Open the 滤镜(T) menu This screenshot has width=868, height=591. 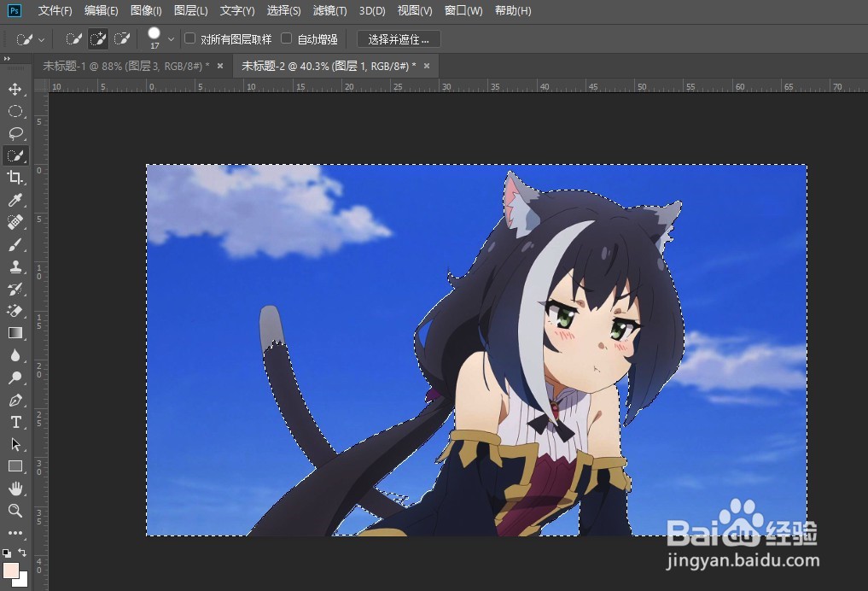click(330, 10)
